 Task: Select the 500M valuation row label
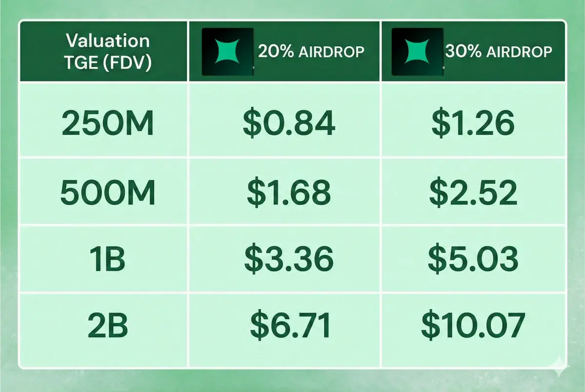coord(107,193)
